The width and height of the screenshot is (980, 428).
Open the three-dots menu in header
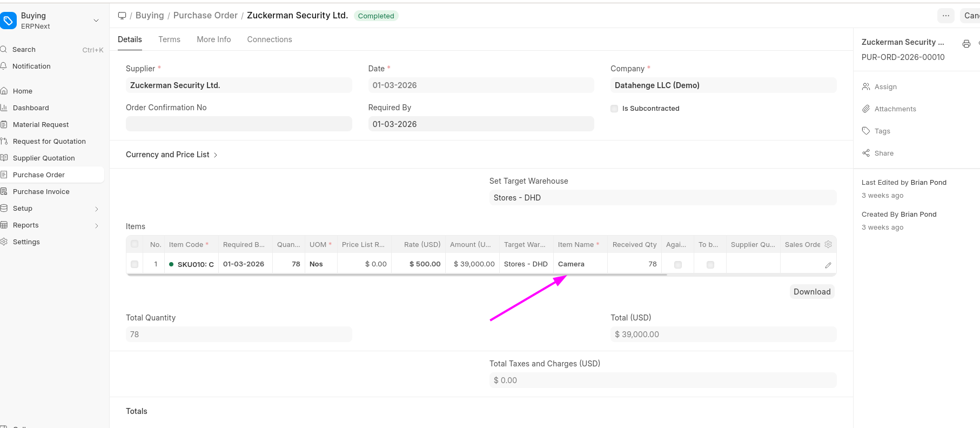point(945,16)
